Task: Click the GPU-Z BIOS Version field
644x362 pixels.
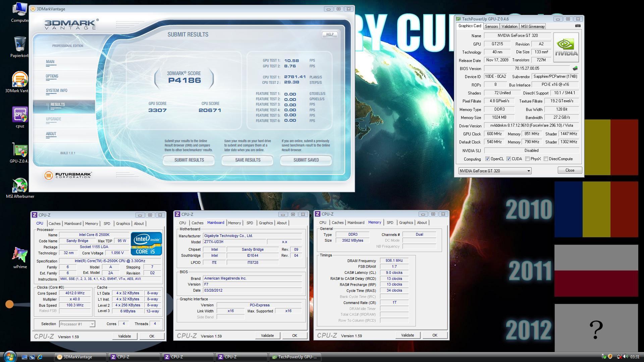Action: point(527,68)
